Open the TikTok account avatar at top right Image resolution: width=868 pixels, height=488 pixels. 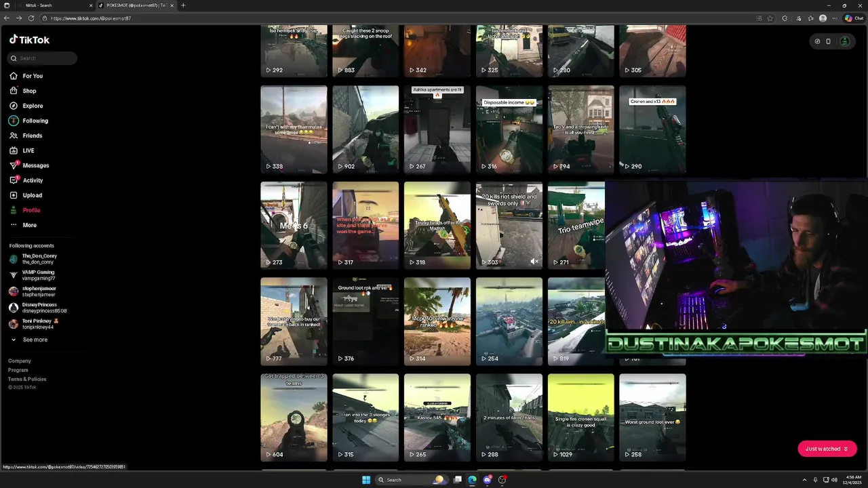click(x=844, y=41)
